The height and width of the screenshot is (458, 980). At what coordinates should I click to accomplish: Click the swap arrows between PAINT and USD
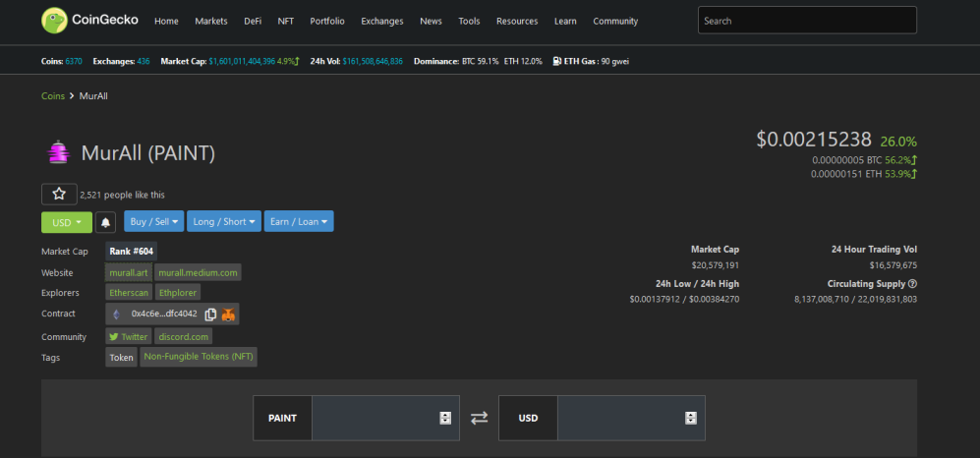479,418
